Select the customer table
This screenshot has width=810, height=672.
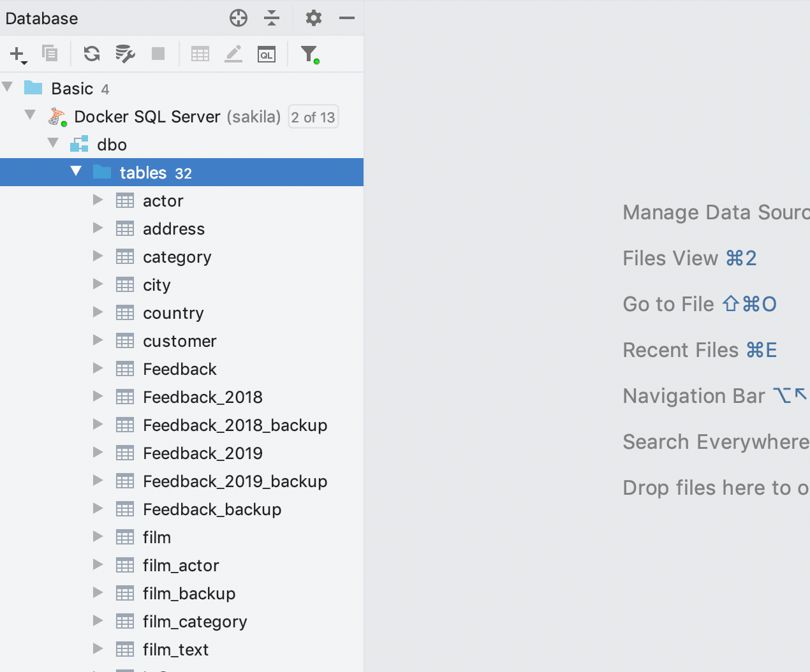click(179, 341)
